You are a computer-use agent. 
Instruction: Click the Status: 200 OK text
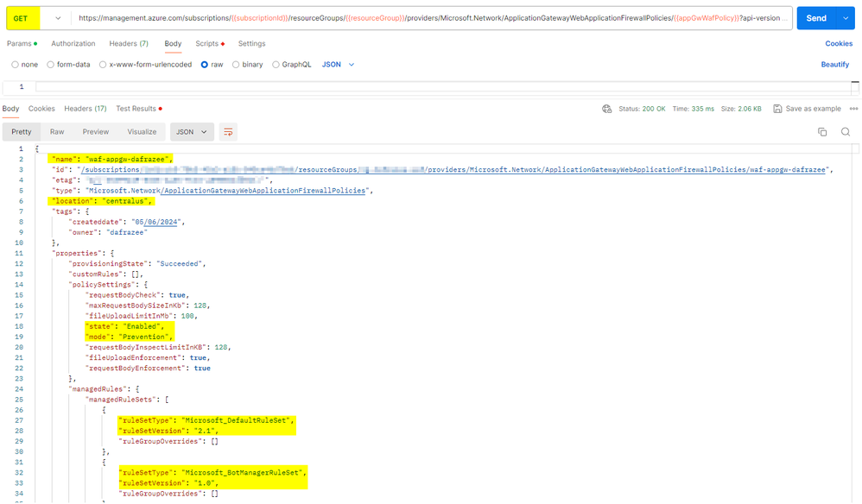coord(642,109)
